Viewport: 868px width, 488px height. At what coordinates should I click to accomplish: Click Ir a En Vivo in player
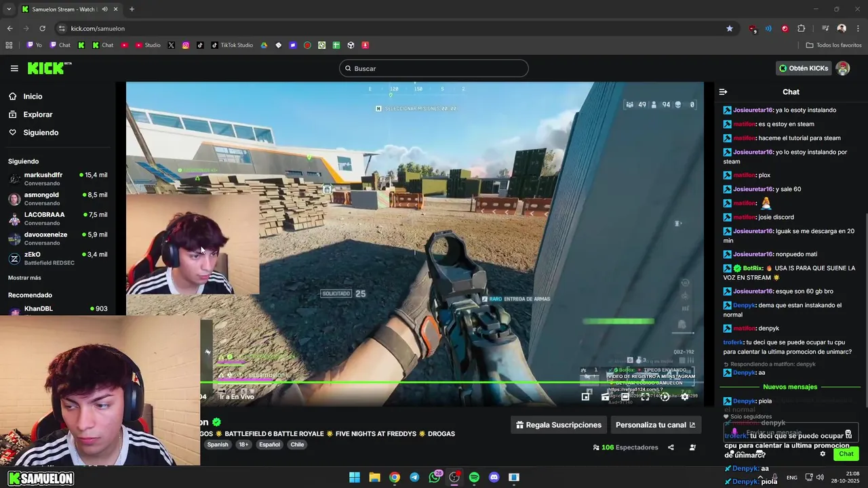click(237, 396)
